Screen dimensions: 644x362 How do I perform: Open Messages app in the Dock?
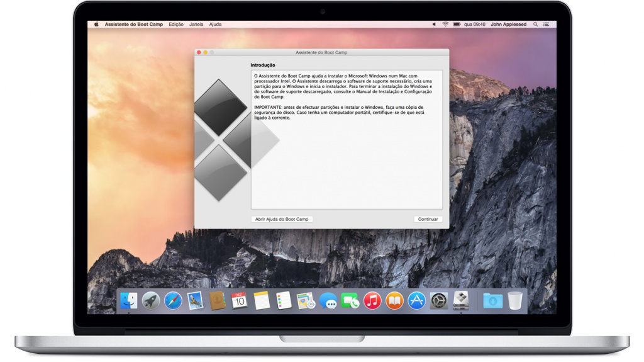pos(328,301)
